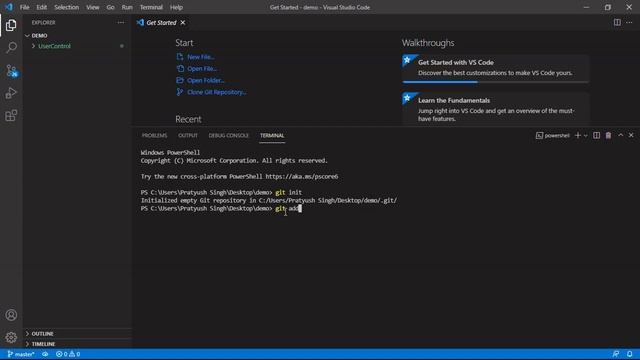
Task: Click Explorer views and more actions ellipsis
Action: (121, 22)
